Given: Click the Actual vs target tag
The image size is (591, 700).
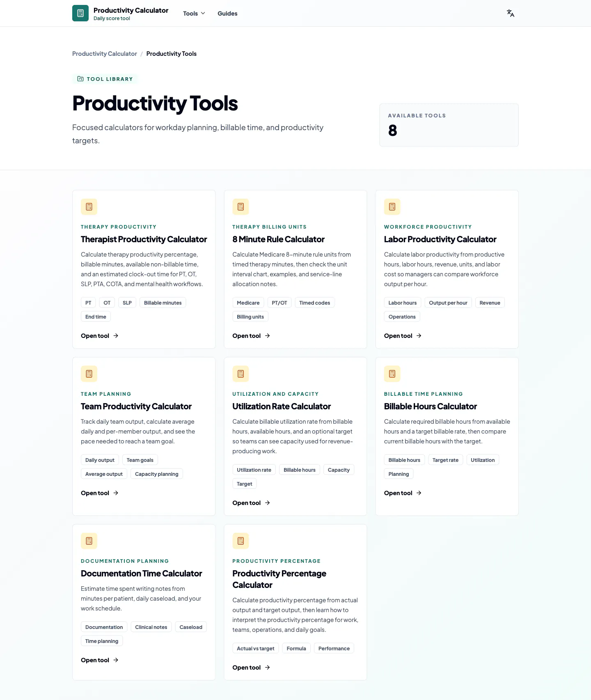Looking at the screenshot, I should coord(256,649).
